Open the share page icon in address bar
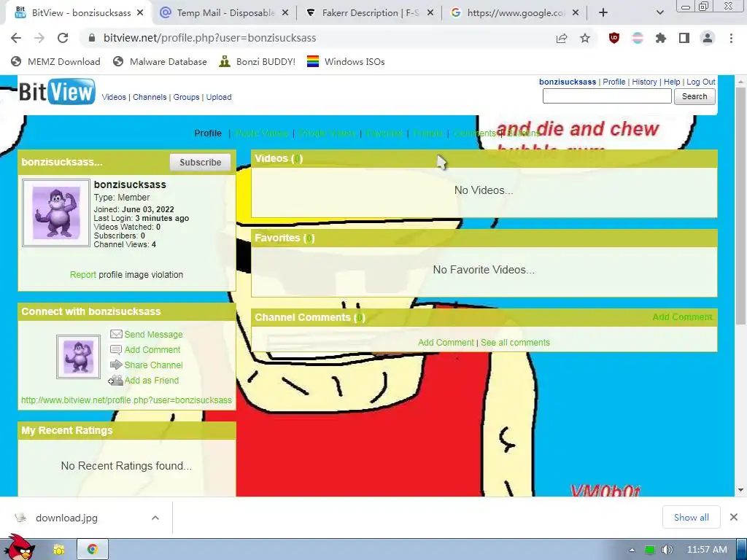Screen dimensions: 747x560 click(x=562, y=38)
